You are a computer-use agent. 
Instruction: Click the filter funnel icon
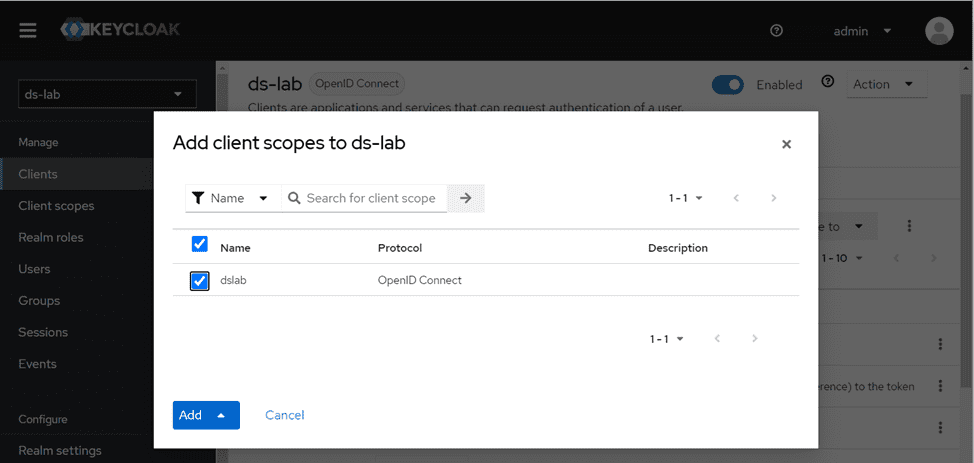(198, 198)
